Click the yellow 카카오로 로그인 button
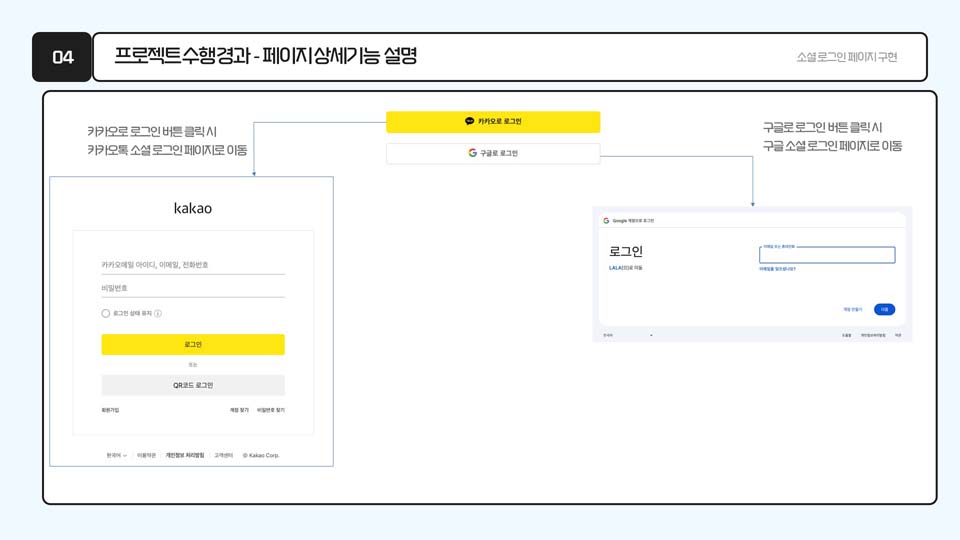Image resolution: width=960 pixels, height=540 pixels. pyautogui.click(x=493, y=122)
